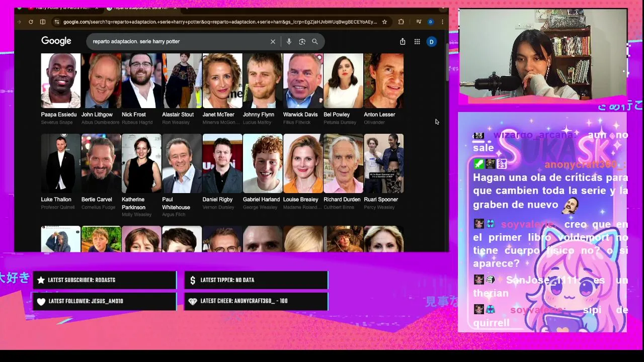Screen dimensions: 644x362
Task: Click into the Google search text field
Action: (179, 42)
